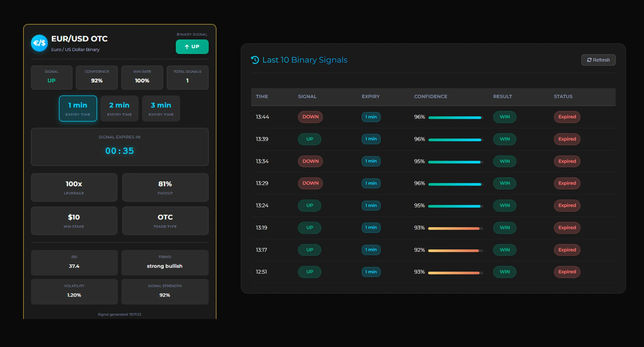Select the 2 min expiry time option
644x347 pixels.
[x=119, y=108]
